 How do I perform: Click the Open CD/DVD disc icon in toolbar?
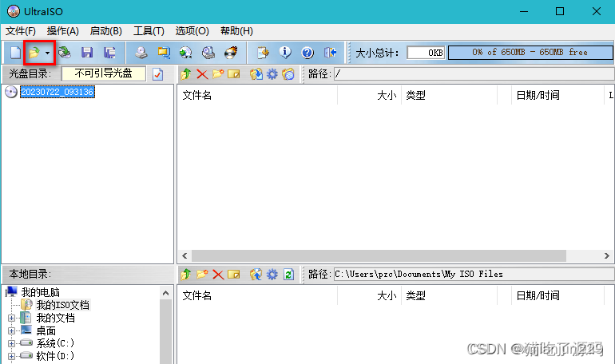(65, 53)
